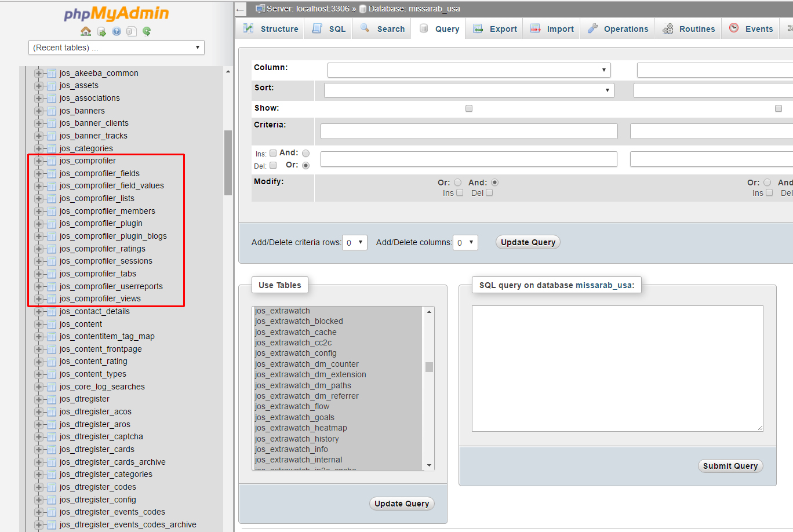793x532 pixels.
Task: Click the first Criteria input field
Action: [469, 131]
